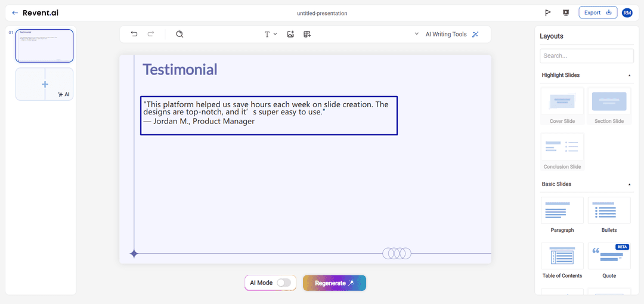Click the add image icon
644x304 pixels.
291,34
